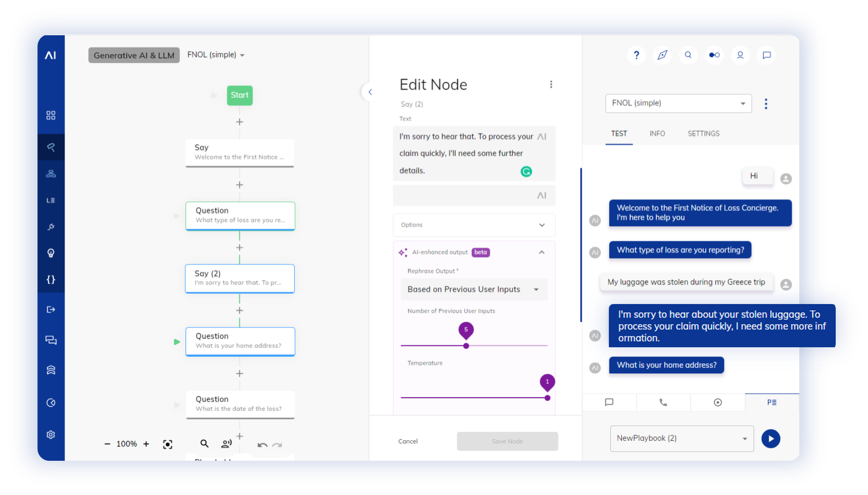Select the Start node

coord(240,95)
